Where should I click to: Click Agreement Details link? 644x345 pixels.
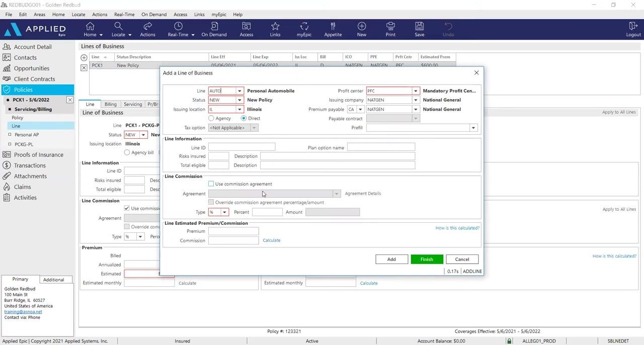pyautogui.click(x=363, y=194)
